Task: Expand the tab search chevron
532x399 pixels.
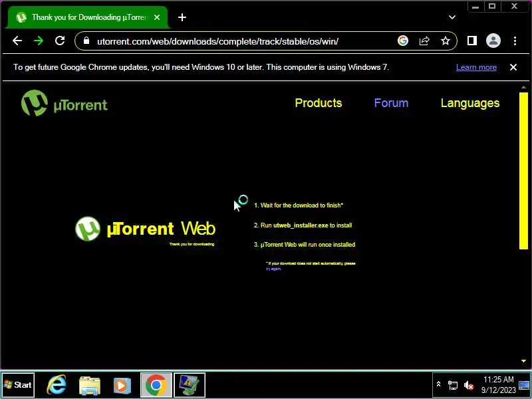Action: 452,17
